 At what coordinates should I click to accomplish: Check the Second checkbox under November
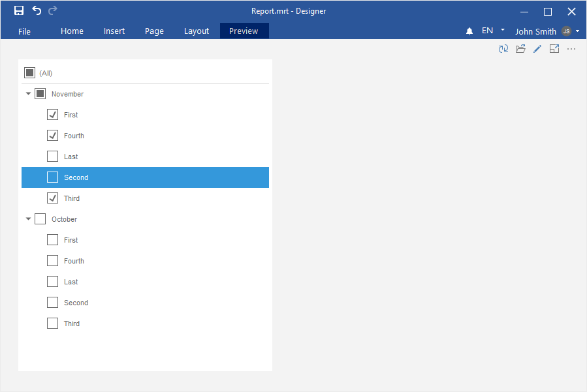53,177
